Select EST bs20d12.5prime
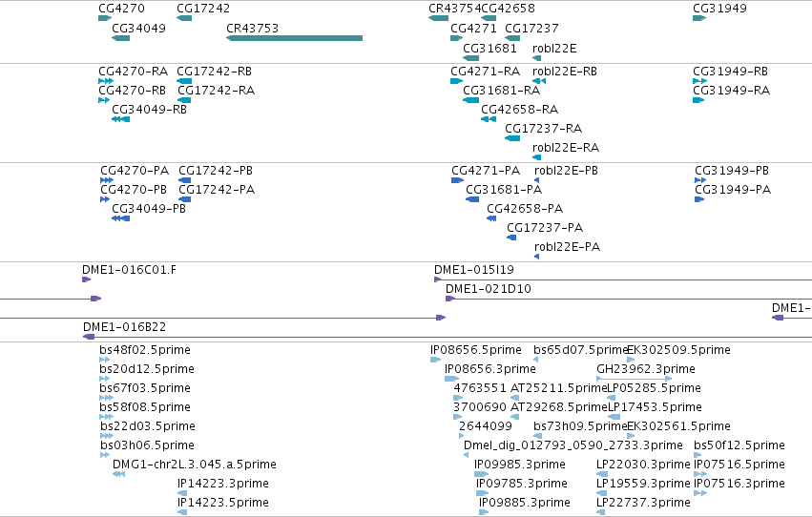The width and height of the screenshot is (812, 517). point(147,369)
